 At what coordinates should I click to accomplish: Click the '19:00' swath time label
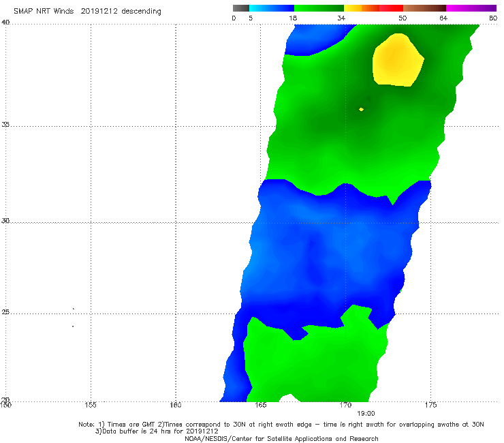366,414
